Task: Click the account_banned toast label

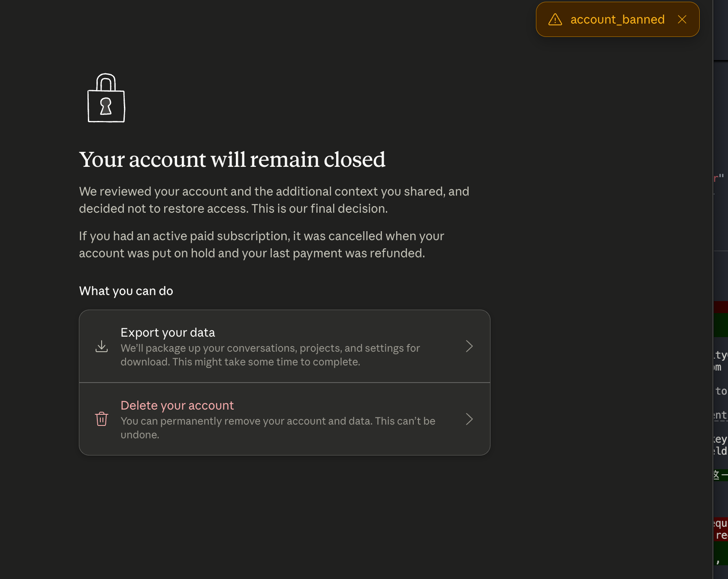Action: pos(617,19)
